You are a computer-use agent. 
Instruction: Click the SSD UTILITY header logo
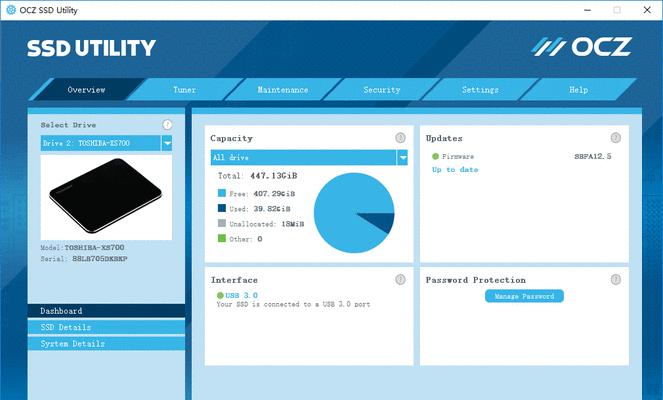pyautogui.click(x=91, y=48)
